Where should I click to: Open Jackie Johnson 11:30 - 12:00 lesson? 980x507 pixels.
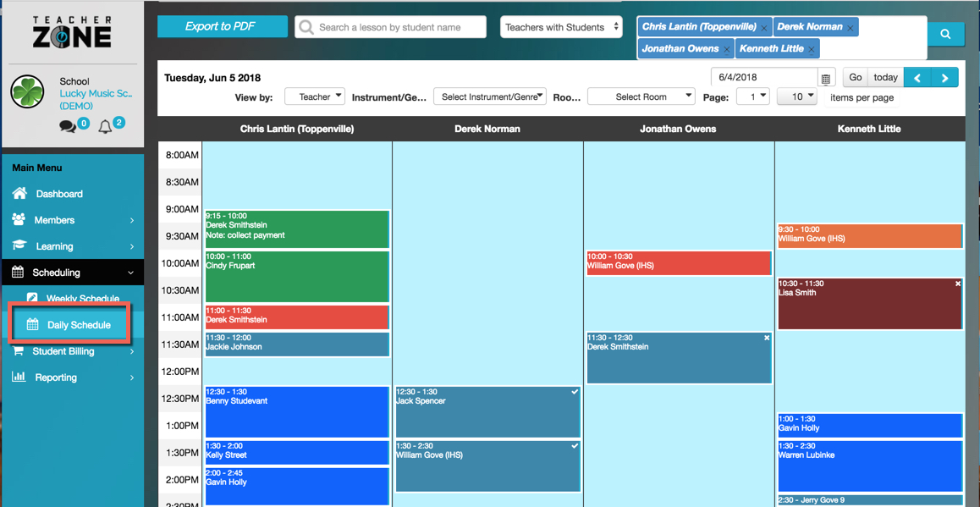[x=297, y=344]
